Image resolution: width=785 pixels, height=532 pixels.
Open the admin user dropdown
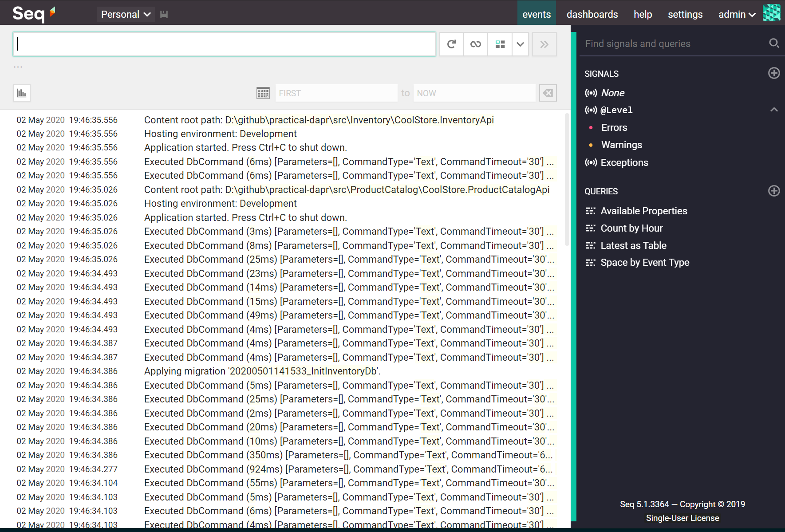click(737, 14)
